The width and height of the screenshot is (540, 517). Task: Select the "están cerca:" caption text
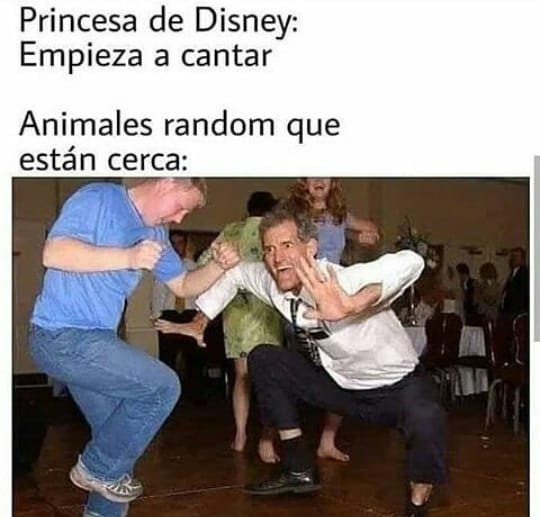point(104,159)
